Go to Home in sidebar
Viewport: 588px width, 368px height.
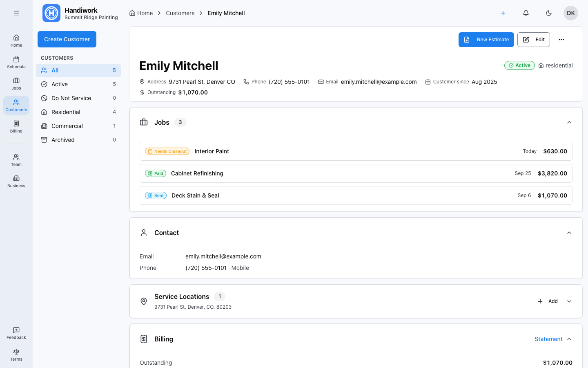click(x=16, y=40)
